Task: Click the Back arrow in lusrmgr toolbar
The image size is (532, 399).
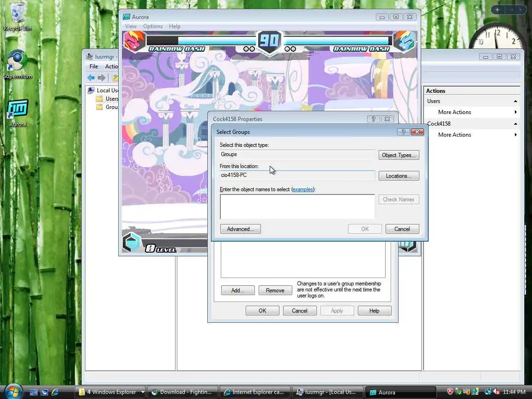Action: click(91, 78)
